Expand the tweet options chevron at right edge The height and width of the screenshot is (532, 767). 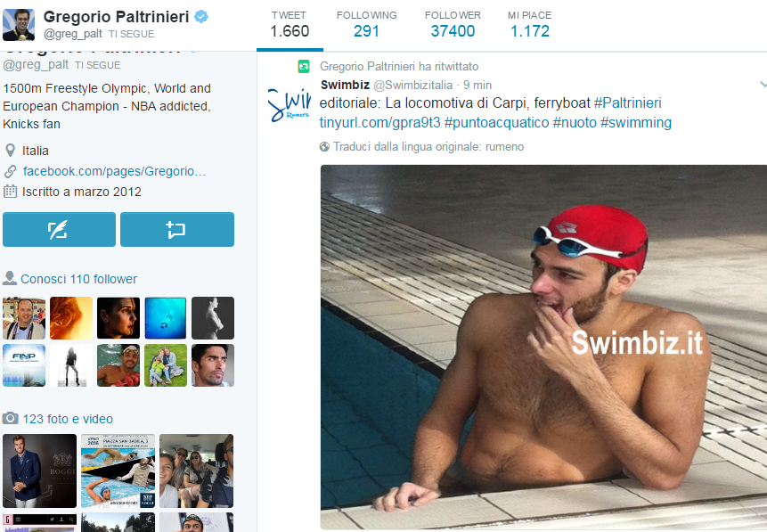point(763,85)
